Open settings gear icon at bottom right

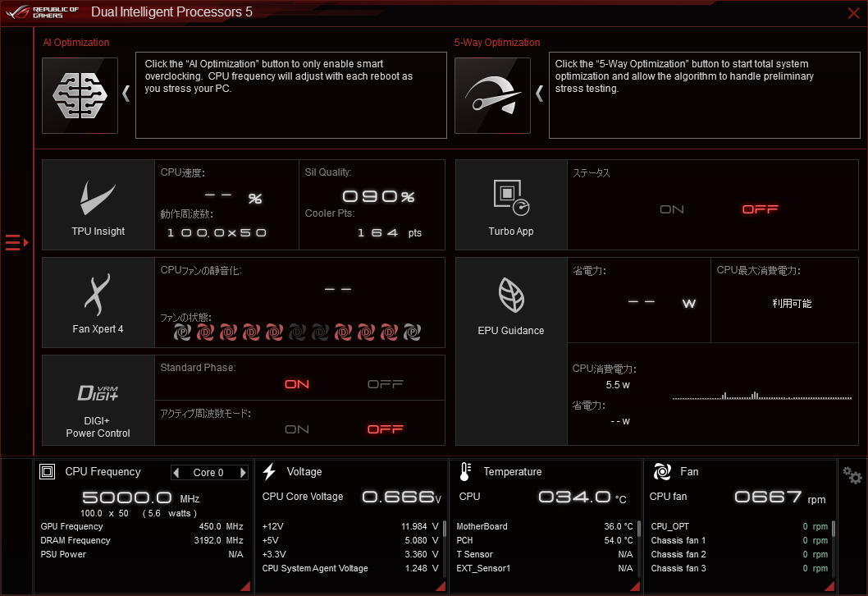click(852, 475)
